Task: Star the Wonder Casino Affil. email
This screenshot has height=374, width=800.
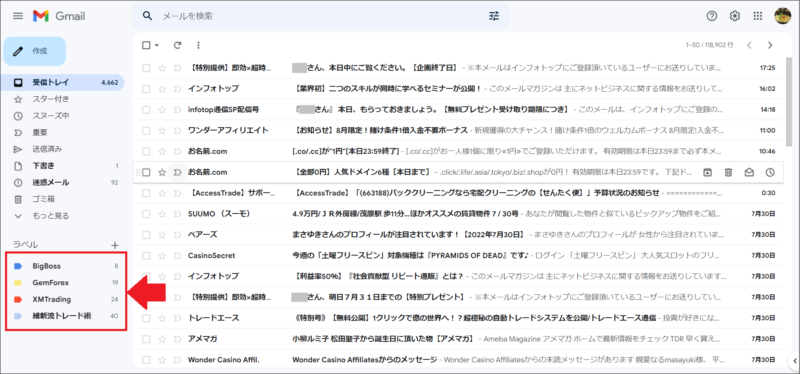Action: 162,360
